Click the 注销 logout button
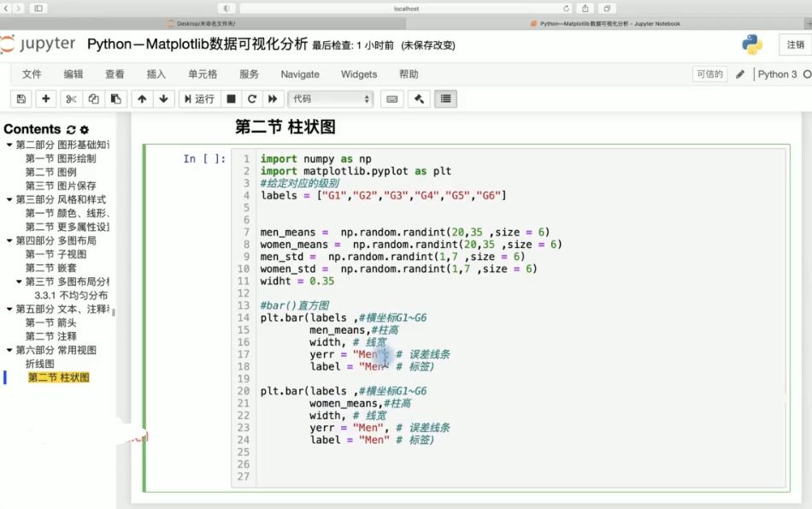Viewport: 812px width, 509px height. [796, 44]
